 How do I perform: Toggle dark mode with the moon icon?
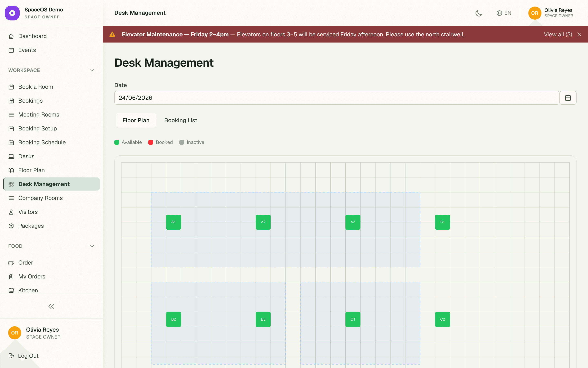point(479,13)
